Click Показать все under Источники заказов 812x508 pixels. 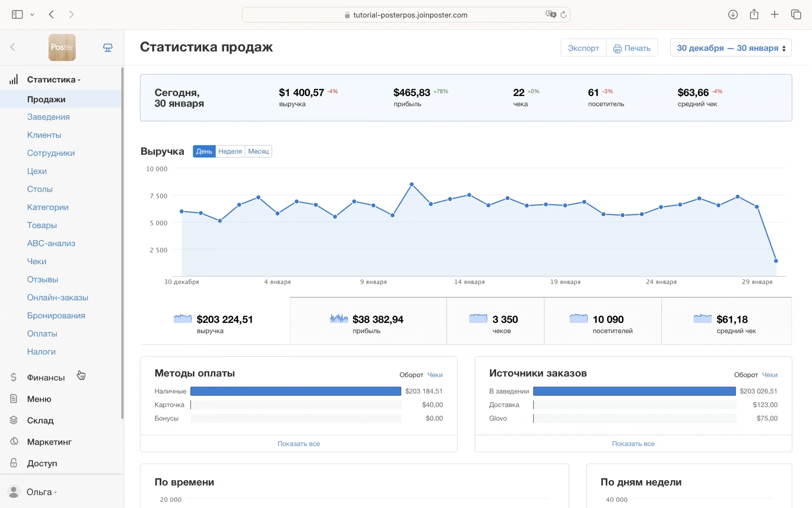coord(633,444)
